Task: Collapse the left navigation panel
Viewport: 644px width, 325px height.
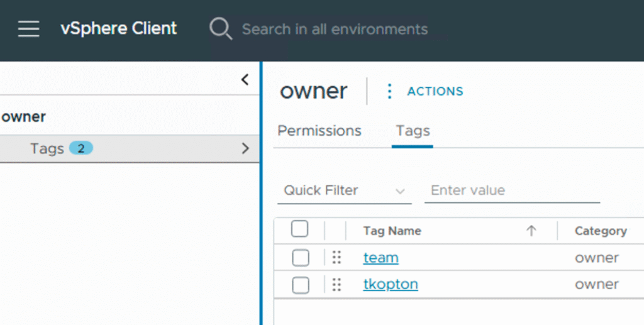Action: coord(245,80)
